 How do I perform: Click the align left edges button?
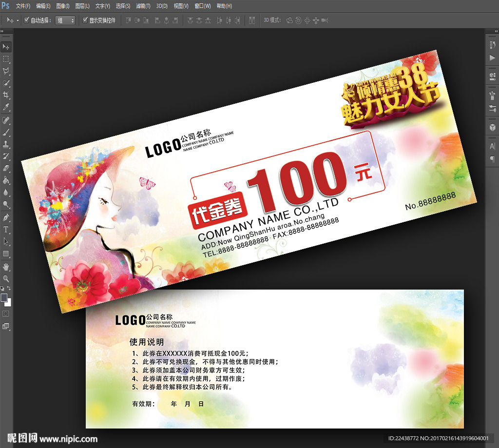click(x=157, y=20)
